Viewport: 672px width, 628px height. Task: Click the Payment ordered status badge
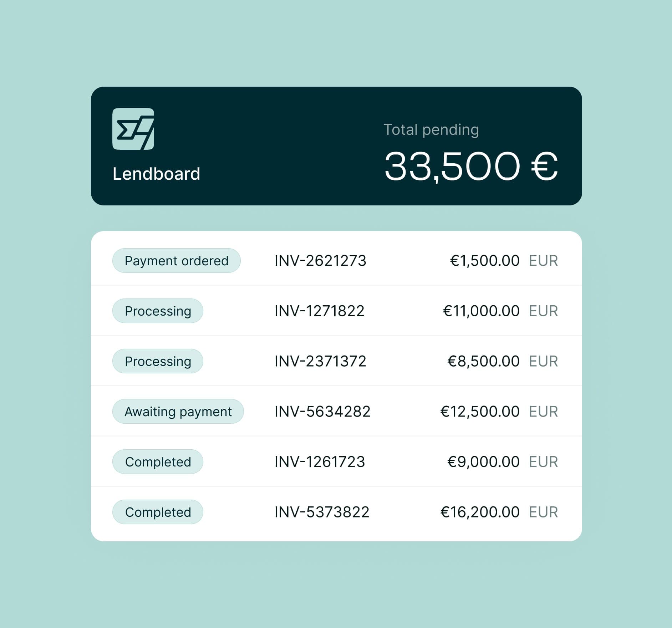176,261
